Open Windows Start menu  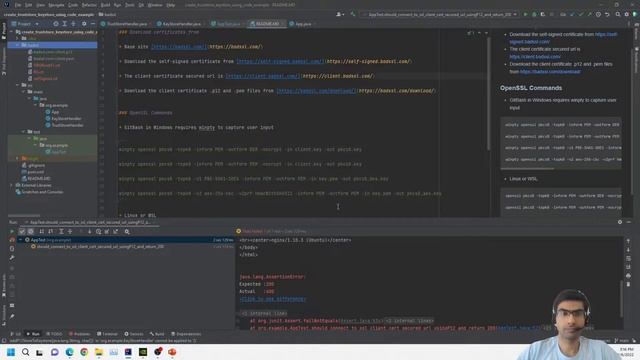11,352
